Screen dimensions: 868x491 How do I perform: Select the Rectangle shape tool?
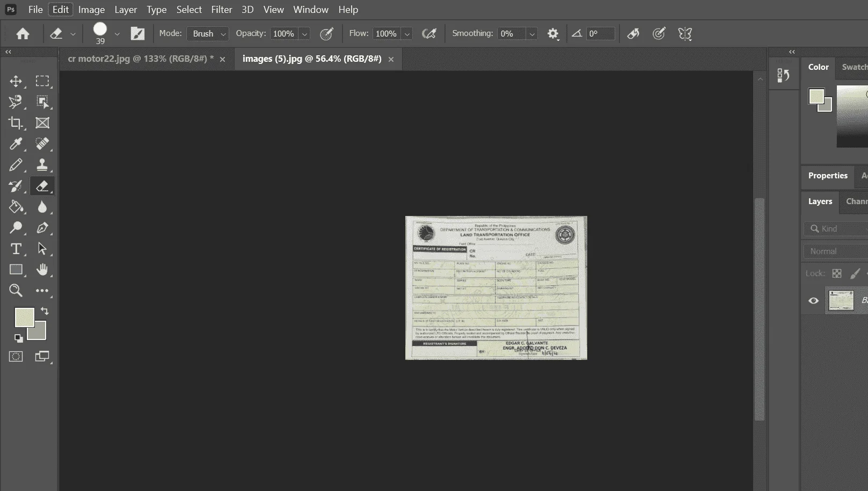tap(16, 270)
